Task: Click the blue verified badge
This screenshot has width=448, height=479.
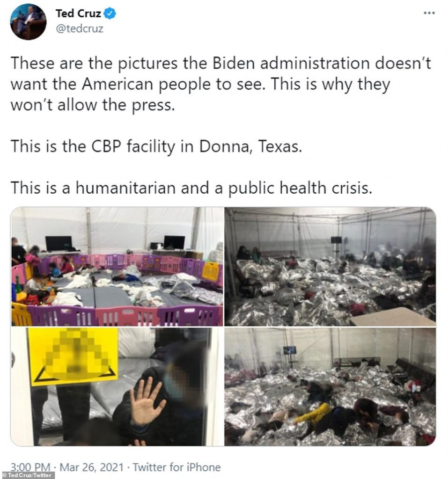Action: [x=110, y=14]
